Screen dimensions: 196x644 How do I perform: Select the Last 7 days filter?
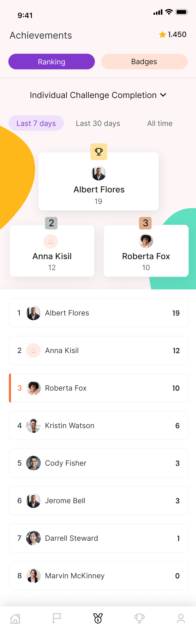pyautogui.click(x=36, y=123)
